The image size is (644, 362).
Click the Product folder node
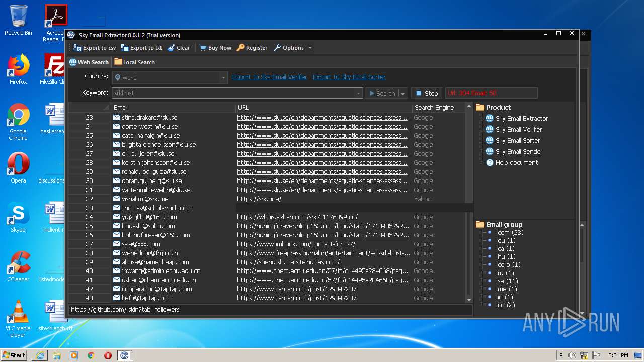(x=493, y=108)
